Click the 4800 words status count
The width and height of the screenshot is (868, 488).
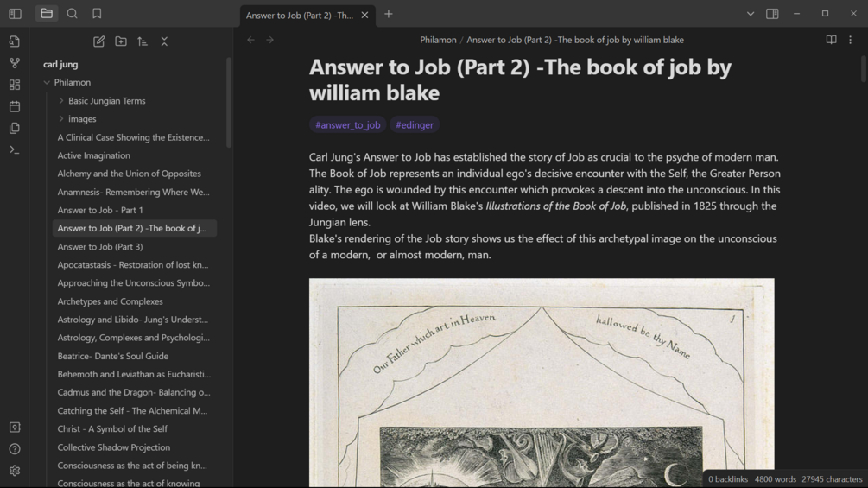(775, 479)
